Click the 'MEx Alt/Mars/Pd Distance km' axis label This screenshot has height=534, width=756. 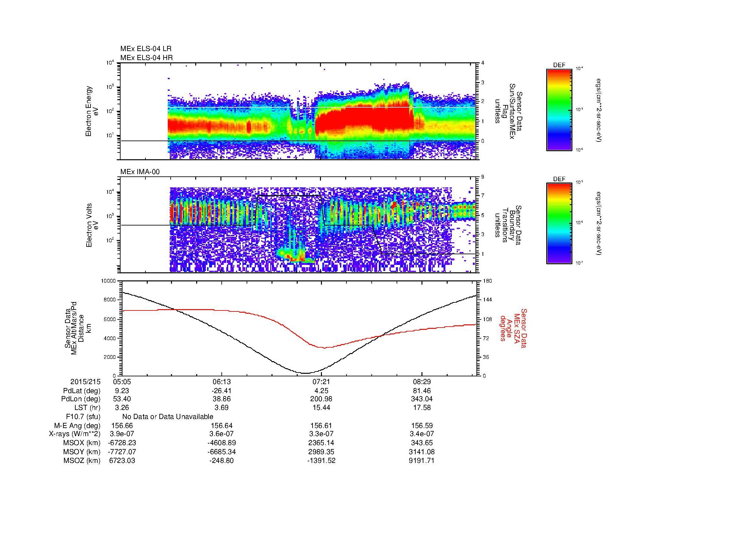coord(78,328)
